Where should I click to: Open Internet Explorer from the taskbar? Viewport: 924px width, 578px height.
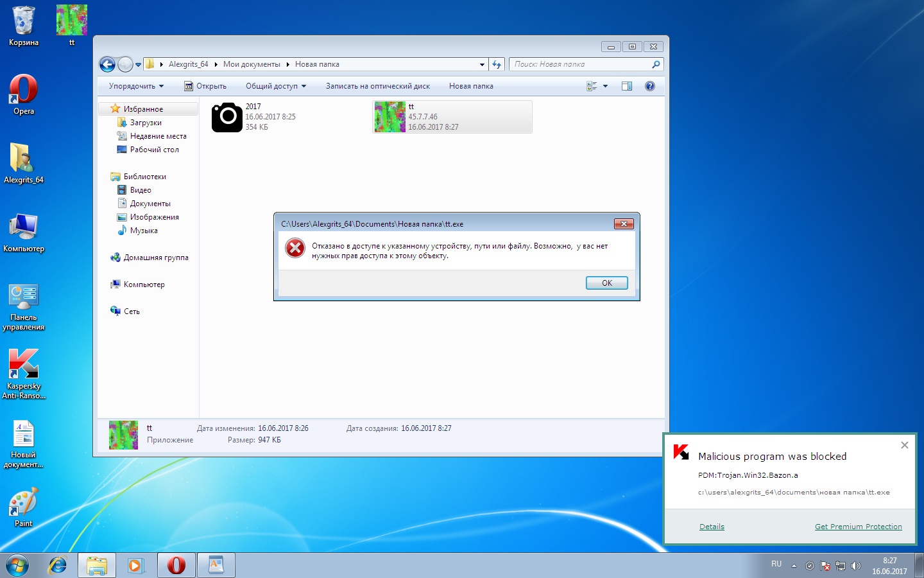click(58, 565)
